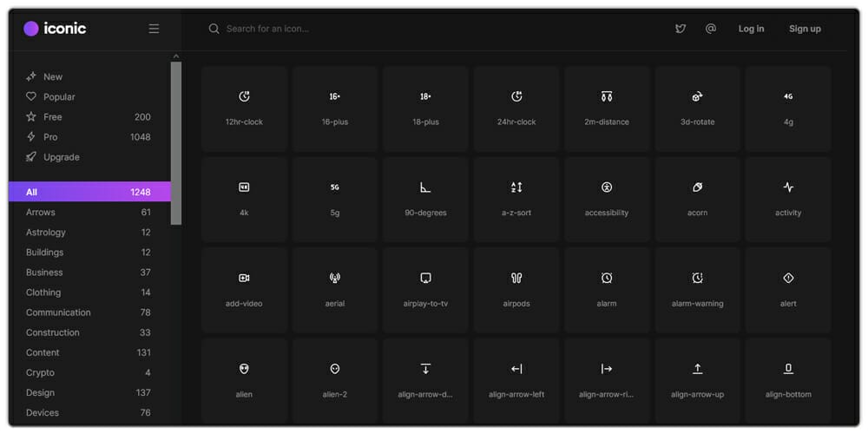Viewport: 868px width, 434px height.
Task: Click the accessibility icon tile
Action: pos(607,199)
